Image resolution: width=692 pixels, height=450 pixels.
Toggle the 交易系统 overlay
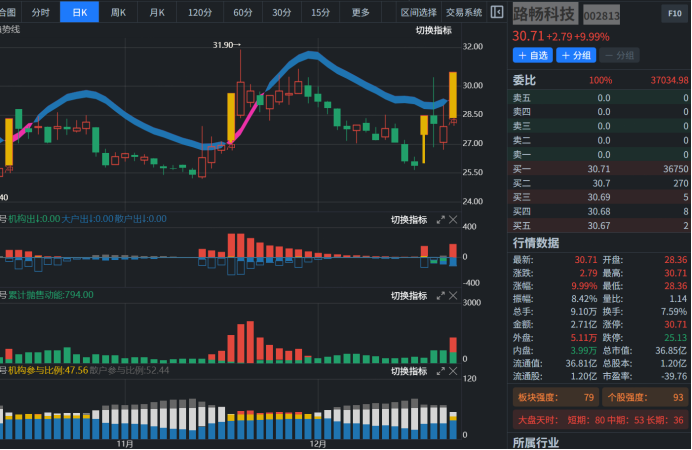(x=463, y=12)
